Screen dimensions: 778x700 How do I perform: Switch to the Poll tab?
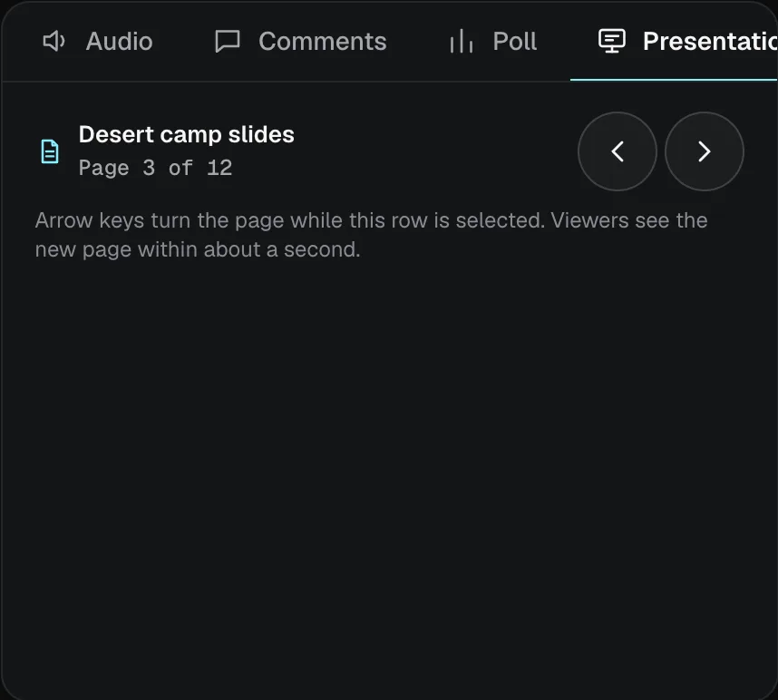493,41
